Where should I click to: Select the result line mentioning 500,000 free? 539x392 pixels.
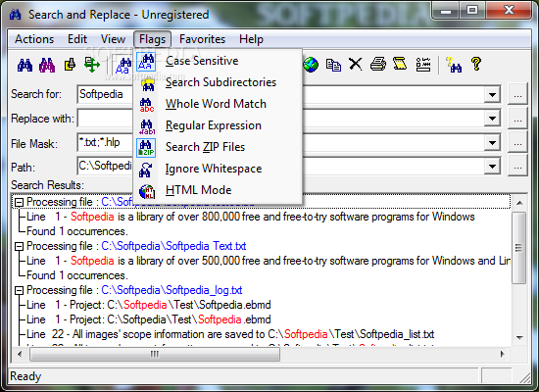pyautogui.click(x=269, y=261)
